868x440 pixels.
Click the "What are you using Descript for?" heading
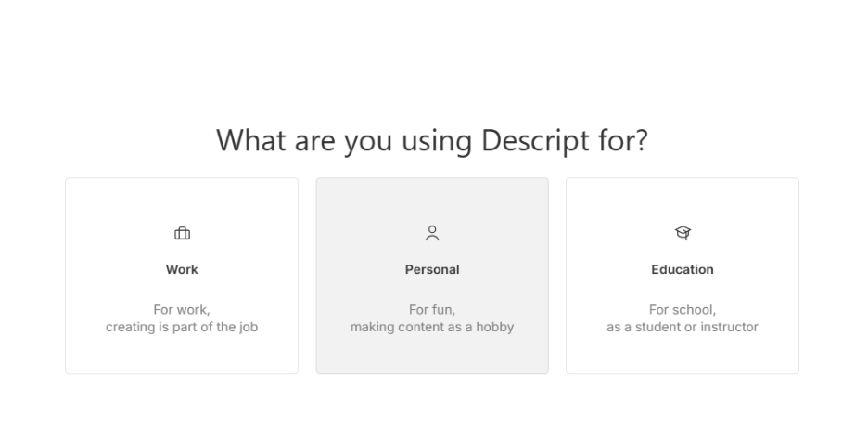point(432,141)
